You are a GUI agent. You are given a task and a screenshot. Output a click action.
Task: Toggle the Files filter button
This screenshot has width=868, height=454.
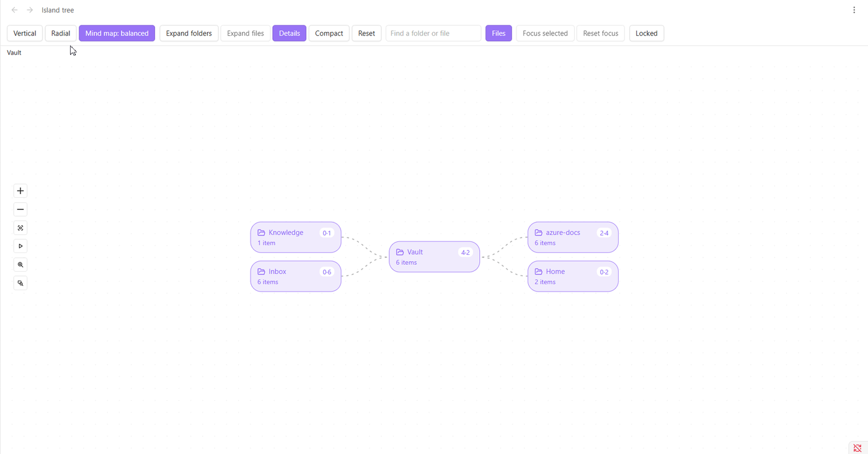click(x=498, y=33)
